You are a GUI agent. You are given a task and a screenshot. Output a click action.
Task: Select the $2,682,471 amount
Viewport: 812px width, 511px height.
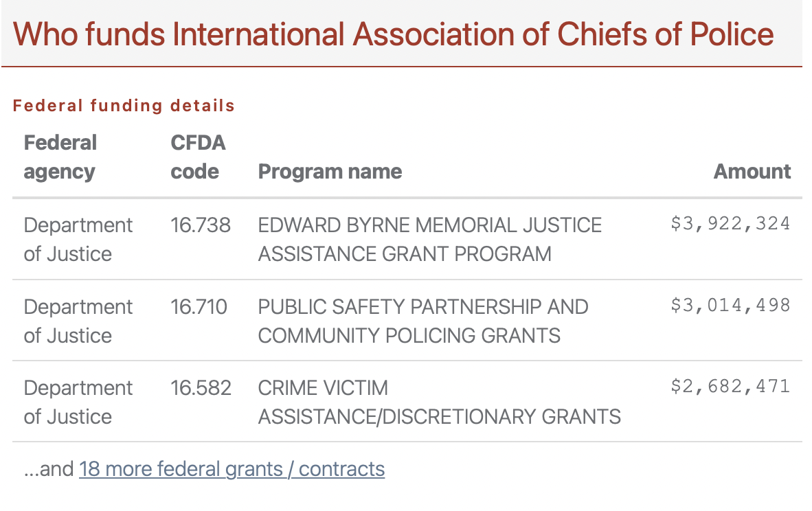(730, 386)
